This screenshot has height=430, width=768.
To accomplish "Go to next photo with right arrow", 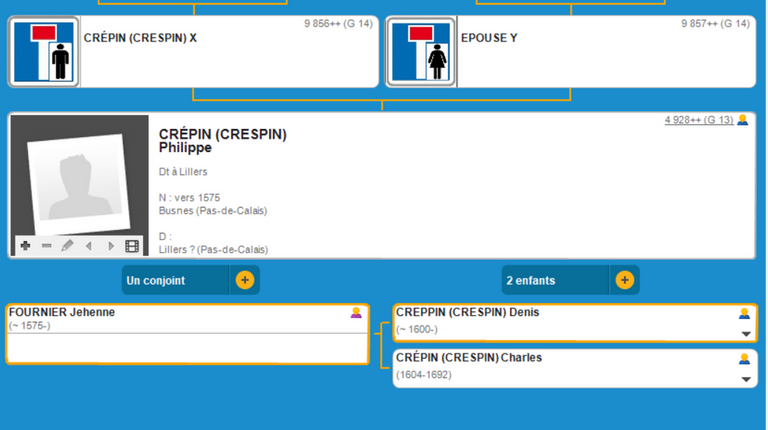I will coord(110,246).
